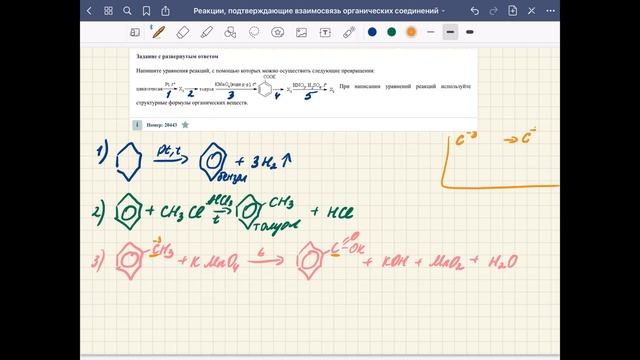
Task: Open the three-dot more options menu
Action: pyautogui.click(x=550, y=11)
